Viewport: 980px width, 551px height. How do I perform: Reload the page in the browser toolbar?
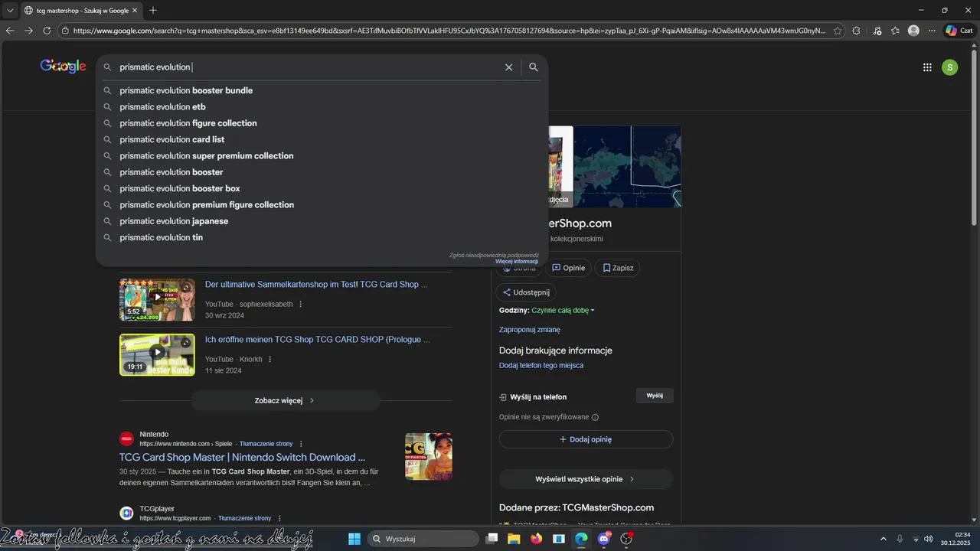[x=47, y=31]
